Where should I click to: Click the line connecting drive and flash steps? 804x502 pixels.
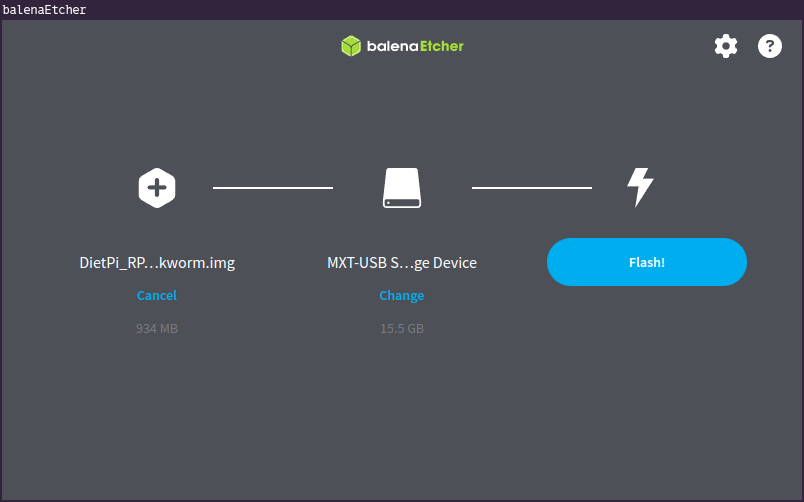[x=531, y=187]
